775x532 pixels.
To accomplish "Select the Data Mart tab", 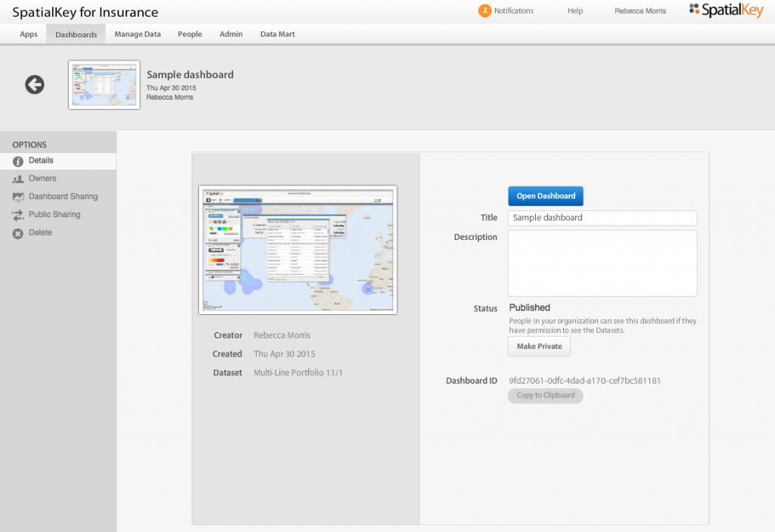I will click(x=277, y=34).
